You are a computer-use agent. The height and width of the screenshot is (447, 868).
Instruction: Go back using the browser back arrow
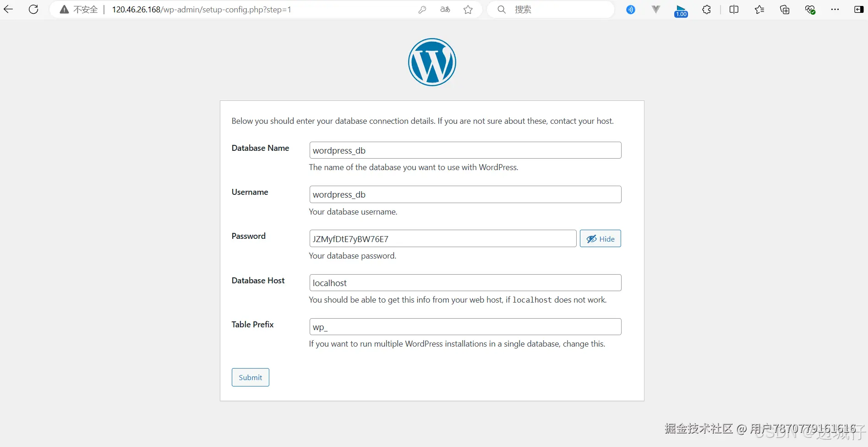pos(8,9)
